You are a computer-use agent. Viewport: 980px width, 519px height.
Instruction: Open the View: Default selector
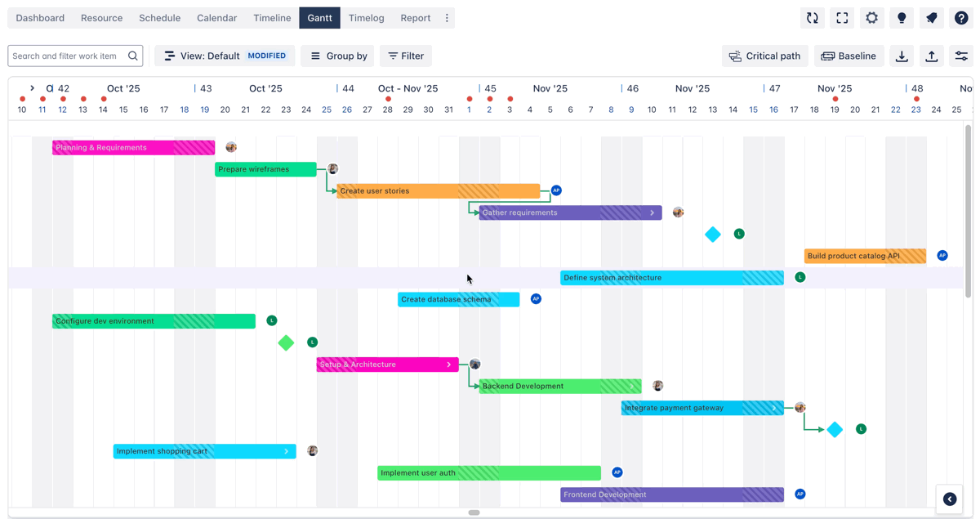[x=225, y=56]
